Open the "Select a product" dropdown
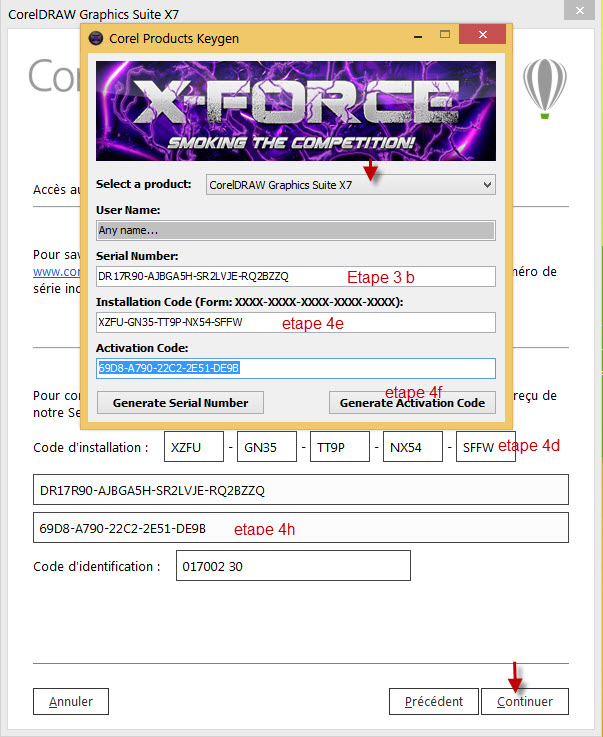The image size is (603, 737). (350, 184)
